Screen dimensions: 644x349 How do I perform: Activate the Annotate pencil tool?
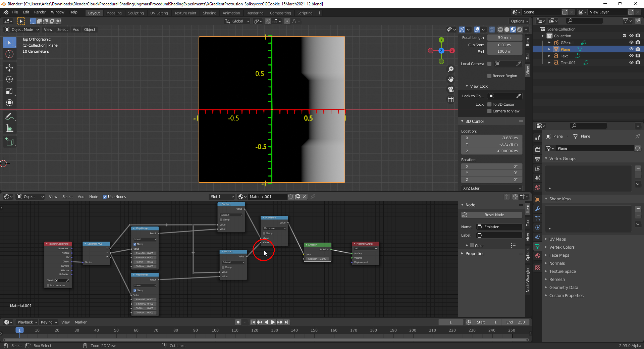click(x=9, y=117)
